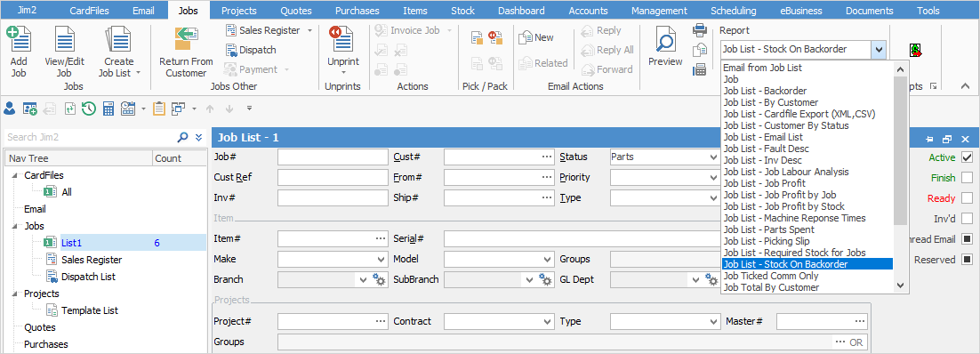Click the ribbon pick icon in Pick / Pack
Viewport: 980px width, 354px height.
tap(477, 37)
